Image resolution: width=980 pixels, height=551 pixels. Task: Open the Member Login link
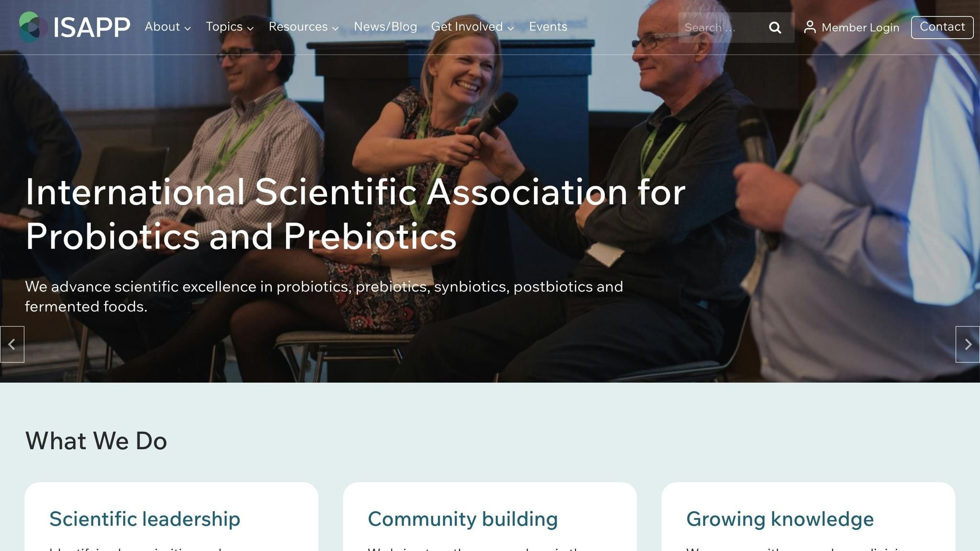pyautogui.click(x=860, y=28)
